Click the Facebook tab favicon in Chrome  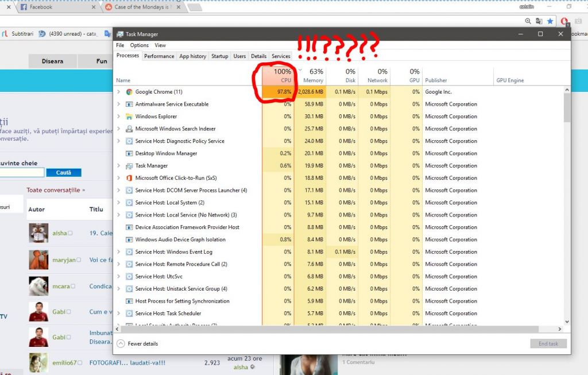coord(24,7)
